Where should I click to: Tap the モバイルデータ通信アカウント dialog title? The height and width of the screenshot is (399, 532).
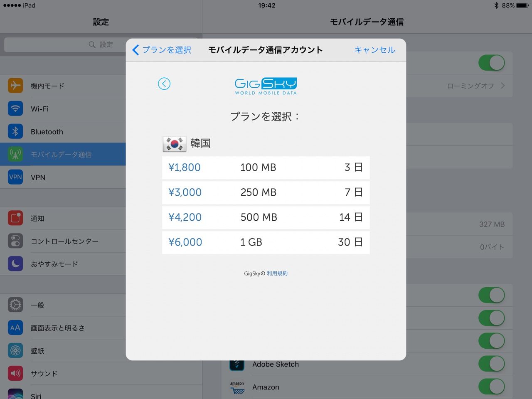coord(266,50)
